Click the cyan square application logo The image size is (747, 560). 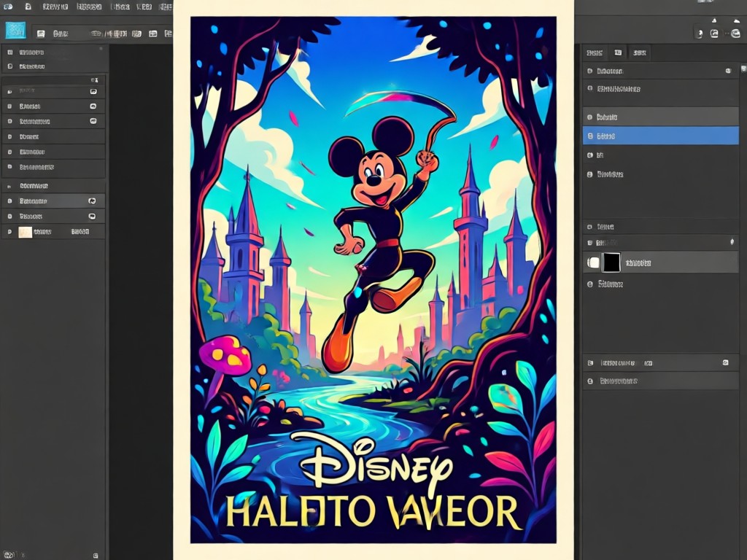tap(16, 30)
